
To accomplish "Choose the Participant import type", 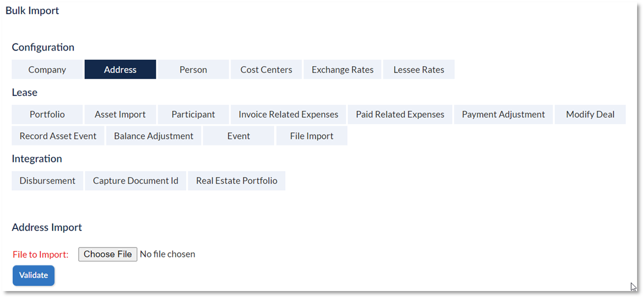I will point(194,114).
